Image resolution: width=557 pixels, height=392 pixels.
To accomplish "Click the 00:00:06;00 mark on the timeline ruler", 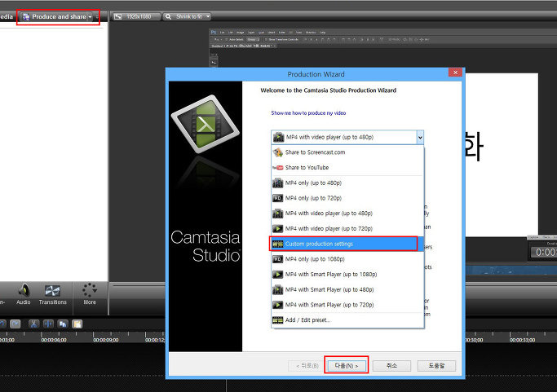I will 53,340.
